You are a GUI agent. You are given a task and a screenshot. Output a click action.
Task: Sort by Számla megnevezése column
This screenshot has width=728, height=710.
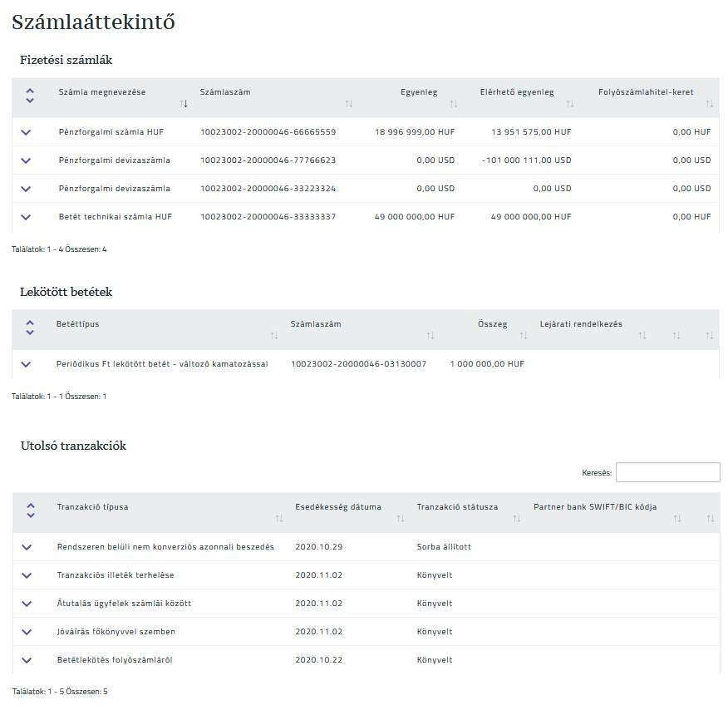pyautogui.click(x=184, y=102)
